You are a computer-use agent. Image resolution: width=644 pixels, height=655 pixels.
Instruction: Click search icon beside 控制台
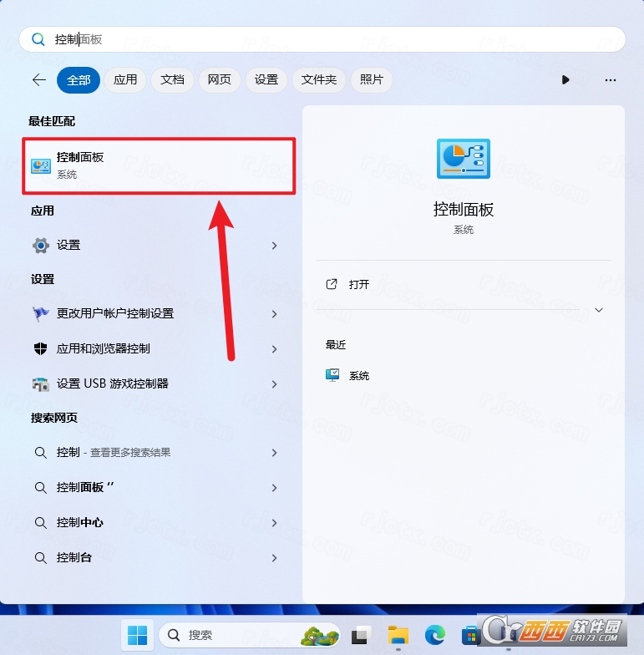click(40, 558)
